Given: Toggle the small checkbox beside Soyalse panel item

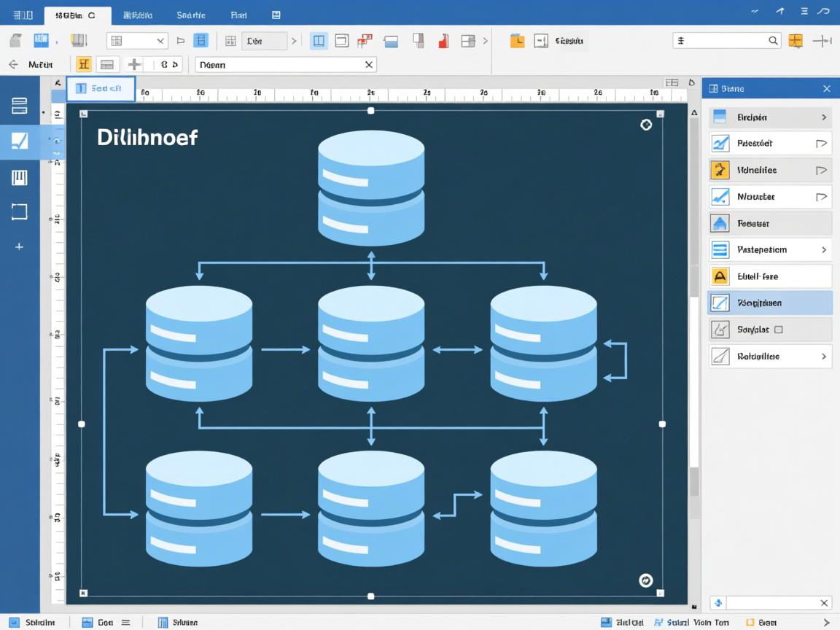Looking at the screenshot, I should (x=778, y=330).
